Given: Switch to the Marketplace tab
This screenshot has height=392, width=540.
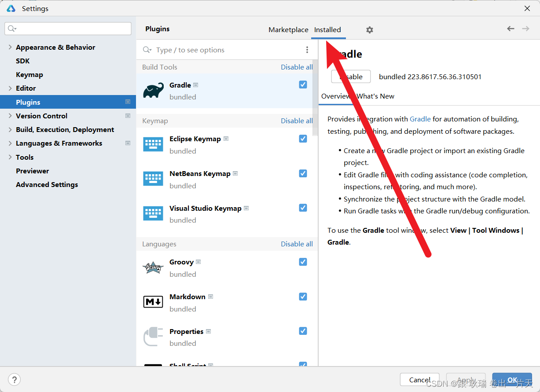Looking at the screenshot, I should 288,29.
